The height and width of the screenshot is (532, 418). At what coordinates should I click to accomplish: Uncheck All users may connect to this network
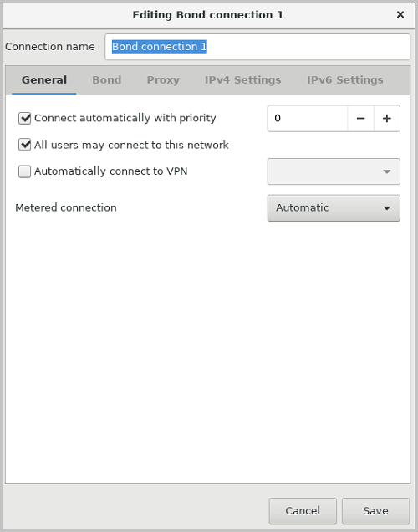pyautogui.click(x=25, y=145)
